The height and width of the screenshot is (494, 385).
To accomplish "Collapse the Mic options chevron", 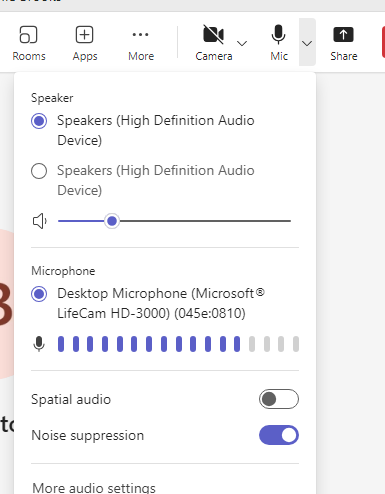I will pos(307,43).
